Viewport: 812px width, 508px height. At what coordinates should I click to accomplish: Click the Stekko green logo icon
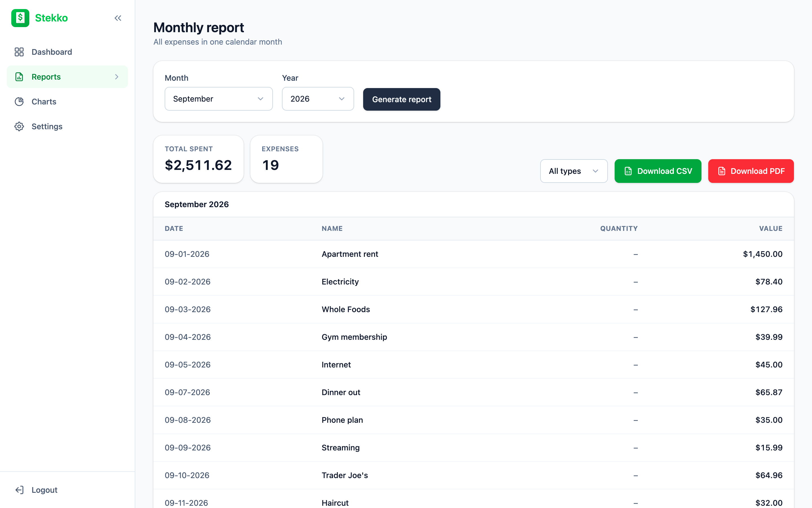click(x=20, y=18)
